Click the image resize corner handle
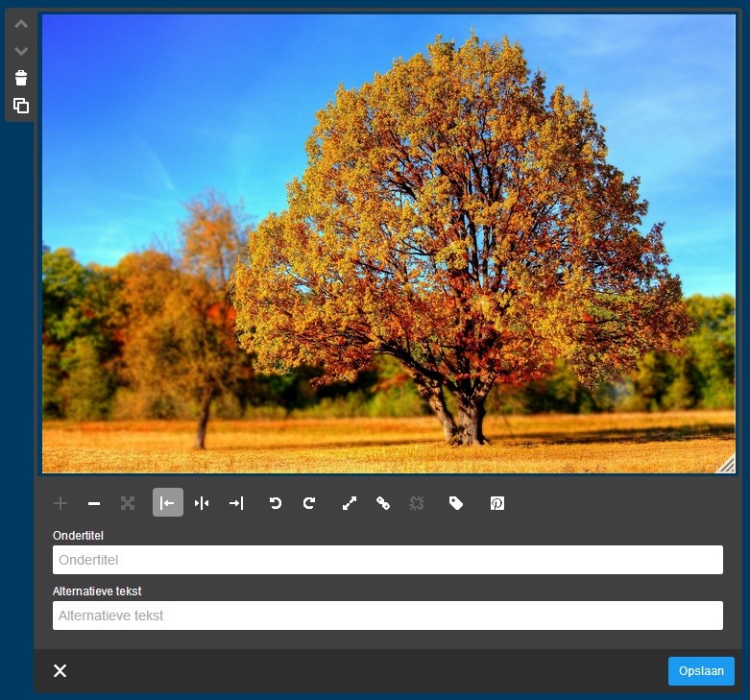The height and width of the screenshot is (700, 750). point(727,465)
